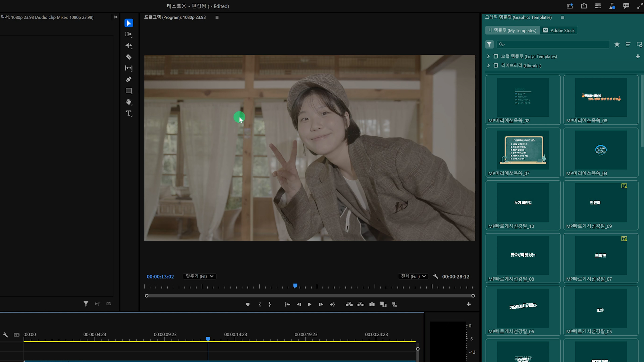Expand the Libraries tree

488,65
